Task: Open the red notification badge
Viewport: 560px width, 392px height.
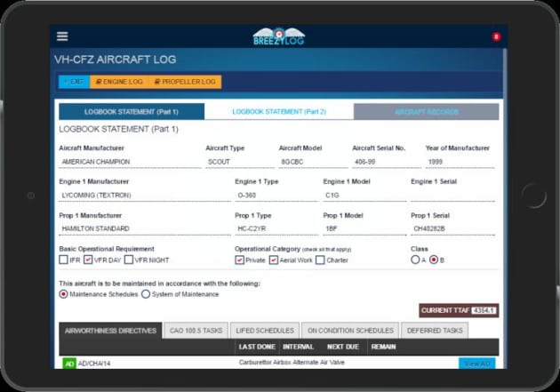Action: (496, 36)
